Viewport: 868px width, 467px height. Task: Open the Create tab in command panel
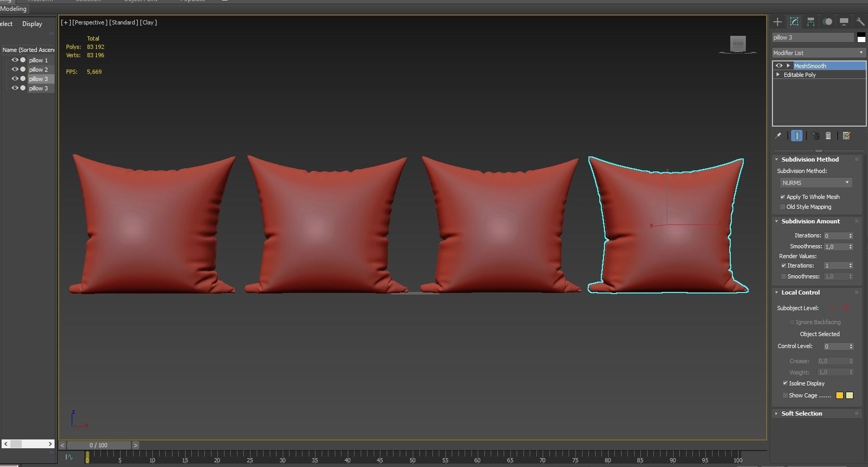pos(778,21)
